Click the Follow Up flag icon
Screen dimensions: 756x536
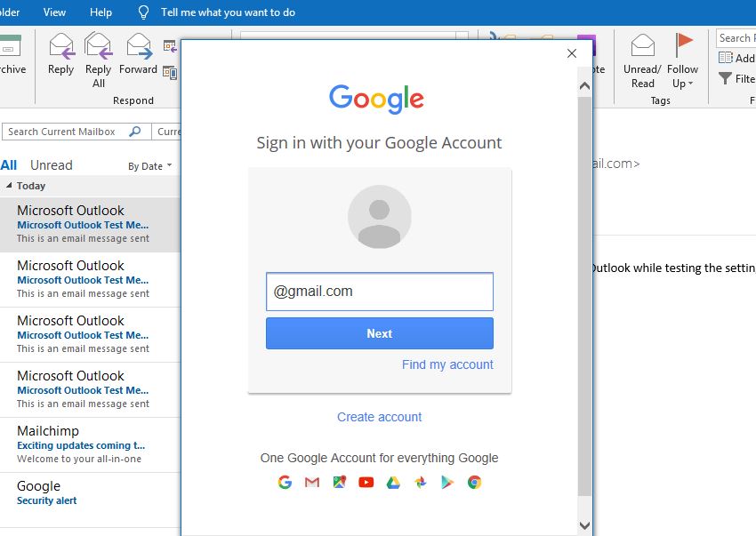(683, 45)
